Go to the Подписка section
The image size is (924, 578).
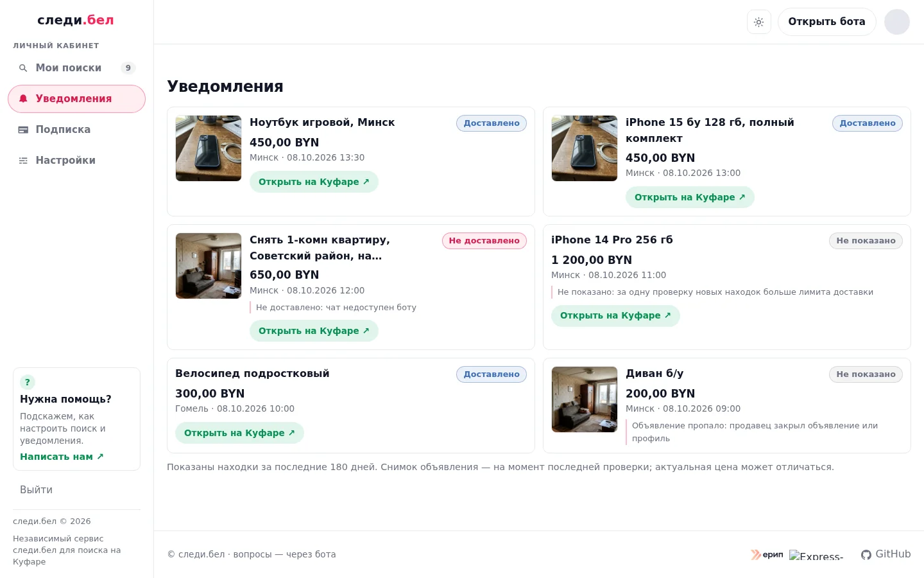click(76, 130)
